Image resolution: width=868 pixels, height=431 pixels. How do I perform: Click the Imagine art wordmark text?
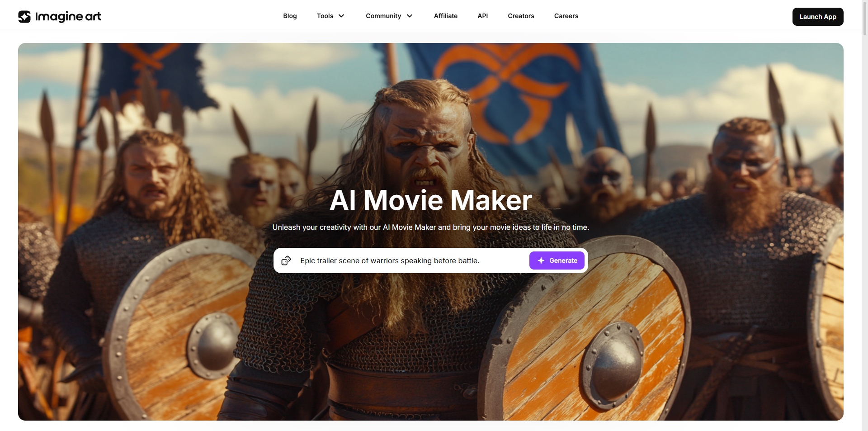[x=69, y=17]
